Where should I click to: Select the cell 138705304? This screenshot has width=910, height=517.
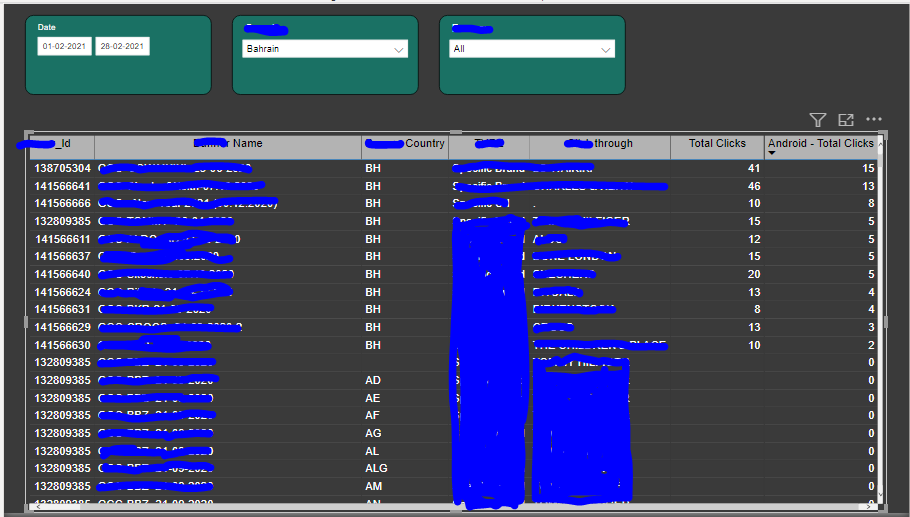(x=63, y=168)
